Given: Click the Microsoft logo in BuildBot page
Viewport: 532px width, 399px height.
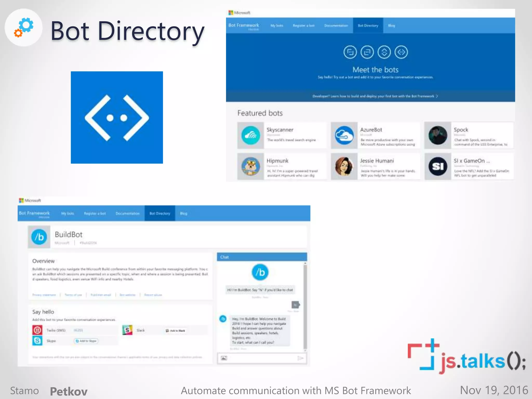Looking at the screenshot, I should tap(30, 200).
